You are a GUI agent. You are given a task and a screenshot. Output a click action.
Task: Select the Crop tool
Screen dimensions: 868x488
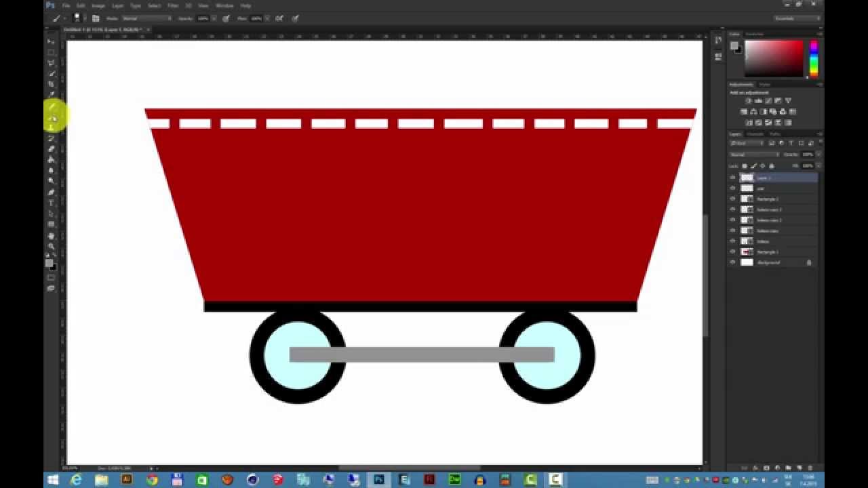point(51,84)
